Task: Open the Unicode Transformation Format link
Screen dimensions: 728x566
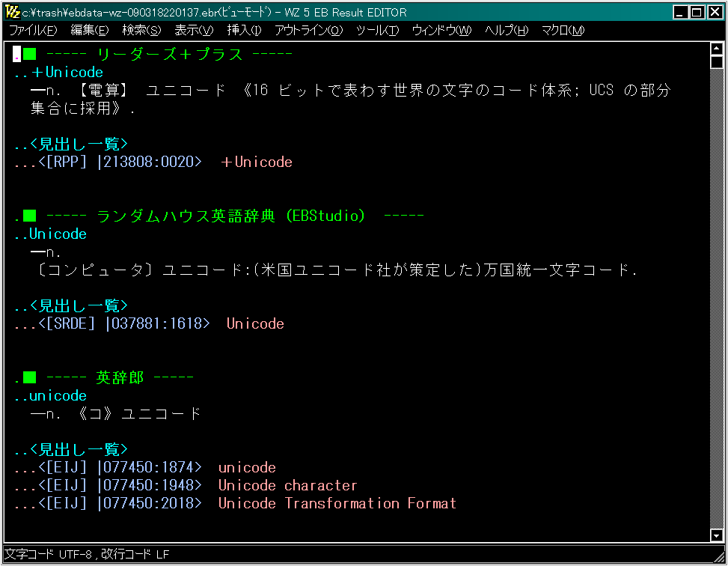Action: 337,503
